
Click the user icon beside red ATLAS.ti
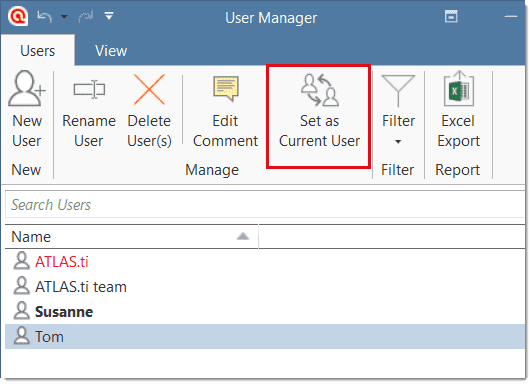pyautogui.click(x=22, y=261)
